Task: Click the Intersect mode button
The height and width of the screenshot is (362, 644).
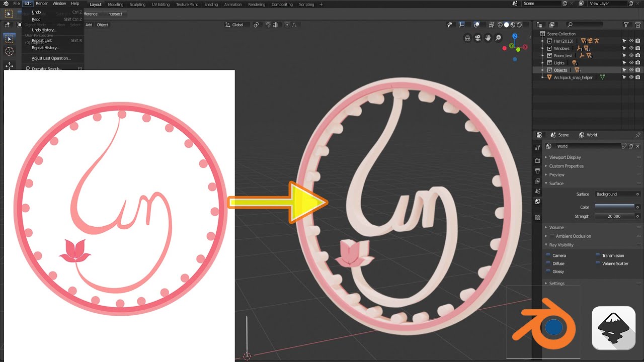Action: [x=115, y=14]
